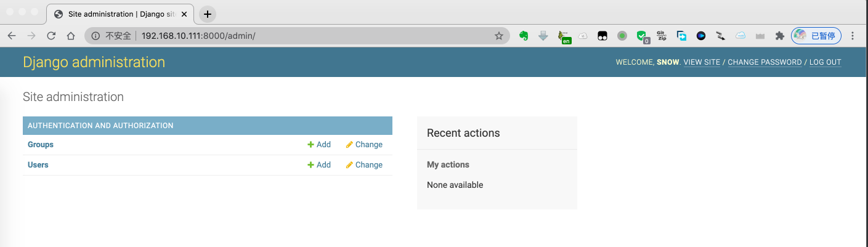Add a new Group
868x247 pixels.
(x=319, y=145)
